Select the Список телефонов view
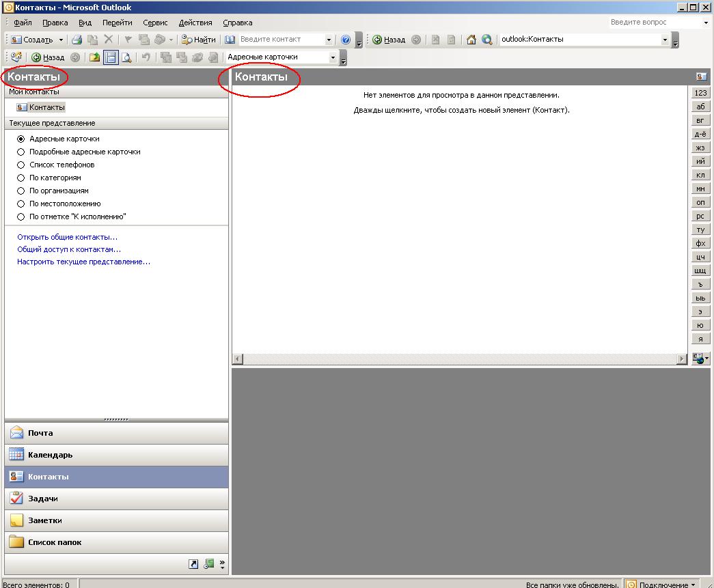The width and height of the screenshot is (714, 588). (21, 165)
